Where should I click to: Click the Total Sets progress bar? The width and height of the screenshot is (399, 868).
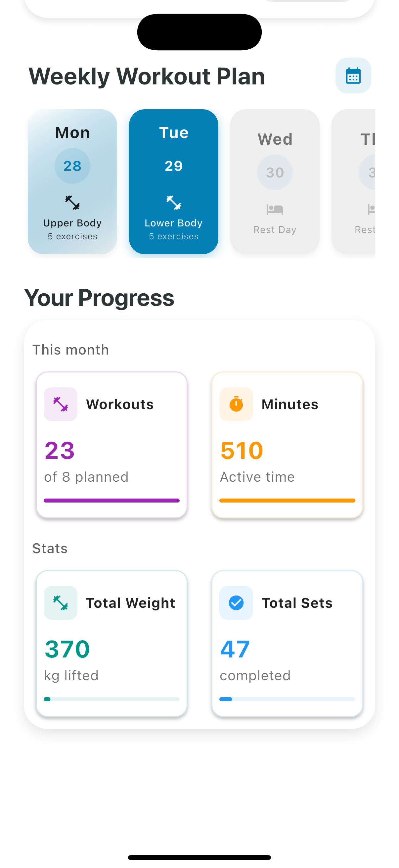287,699
